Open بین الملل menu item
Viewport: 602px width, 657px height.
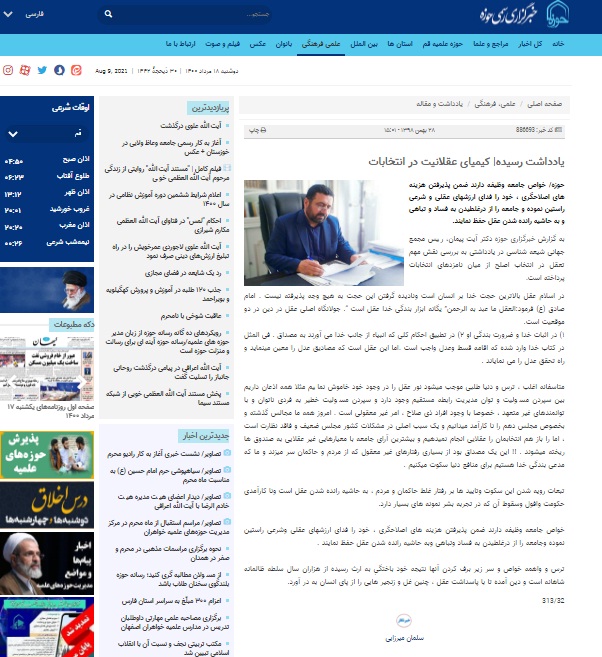point(364,44)
